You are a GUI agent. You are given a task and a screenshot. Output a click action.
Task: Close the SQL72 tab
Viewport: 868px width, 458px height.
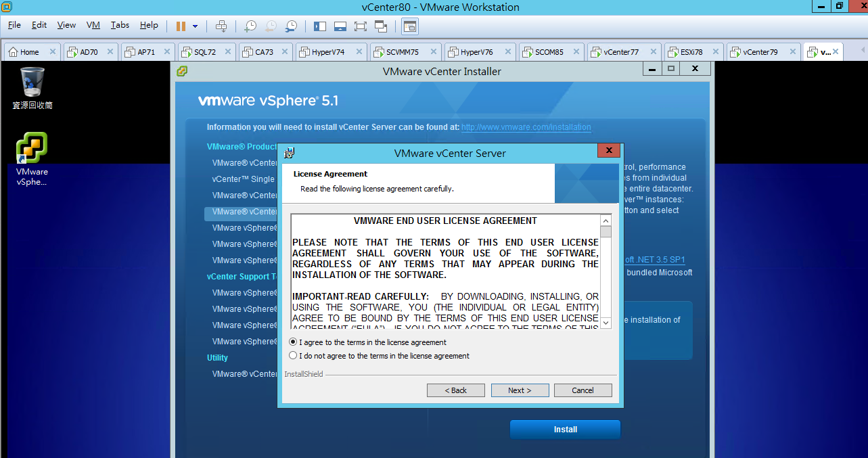[x=228, y=51]
